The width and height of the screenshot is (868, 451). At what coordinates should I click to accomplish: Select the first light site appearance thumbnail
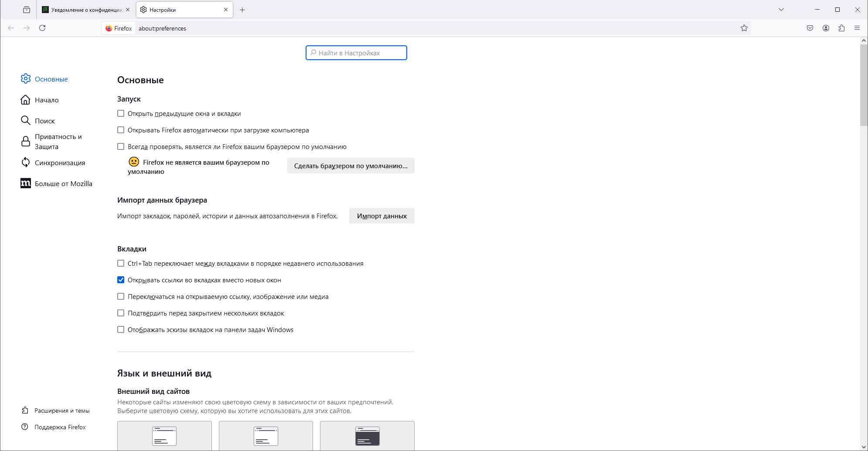tap(164, 436)
